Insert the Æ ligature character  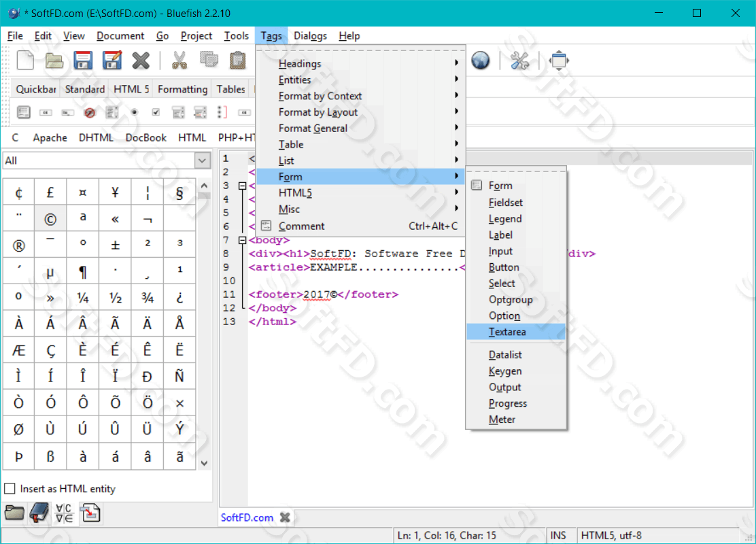(18, 350)
